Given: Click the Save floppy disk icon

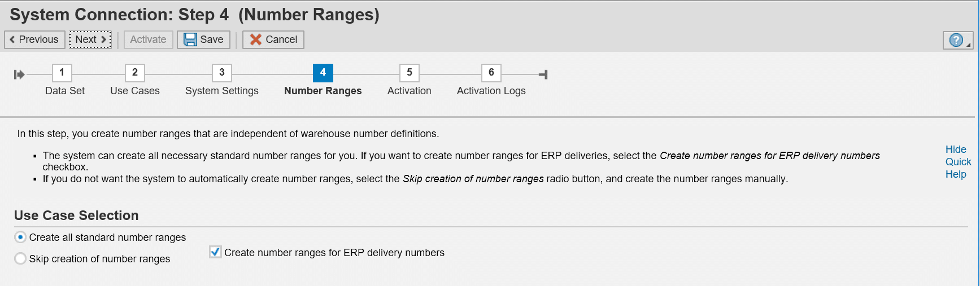Looking at the screenshot, I should point(190,39).
